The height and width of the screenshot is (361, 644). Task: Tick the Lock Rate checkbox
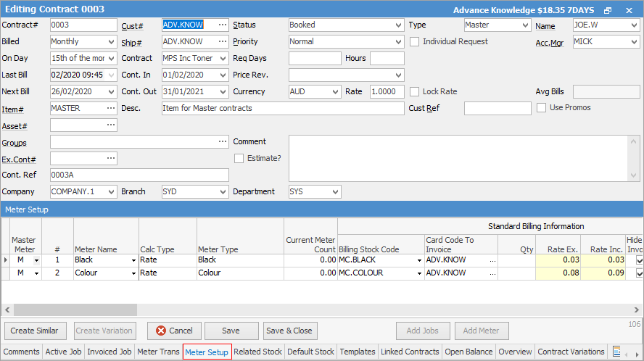[415, 91]
